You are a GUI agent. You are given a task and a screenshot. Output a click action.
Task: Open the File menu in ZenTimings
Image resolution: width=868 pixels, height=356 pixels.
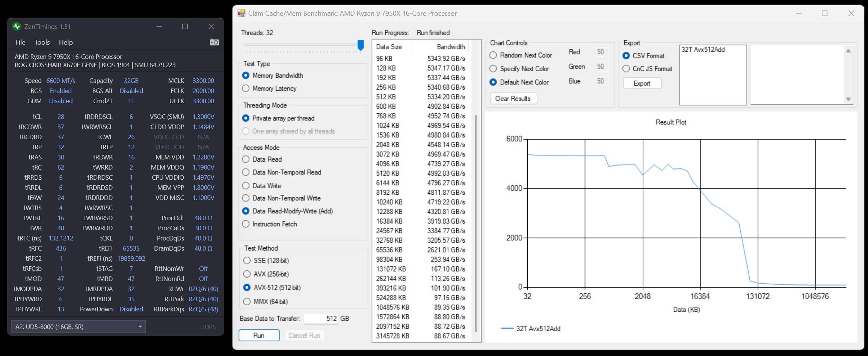[x=20, y=42]
